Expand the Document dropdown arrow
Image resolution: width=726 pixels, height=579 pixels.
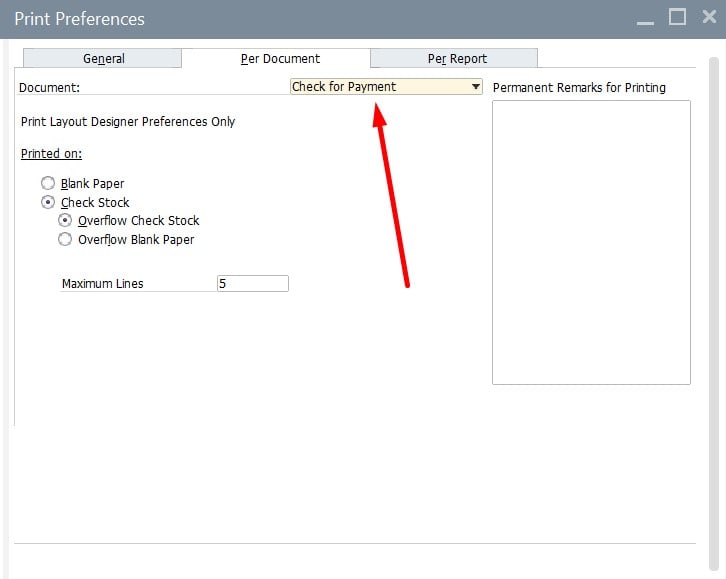476,87
